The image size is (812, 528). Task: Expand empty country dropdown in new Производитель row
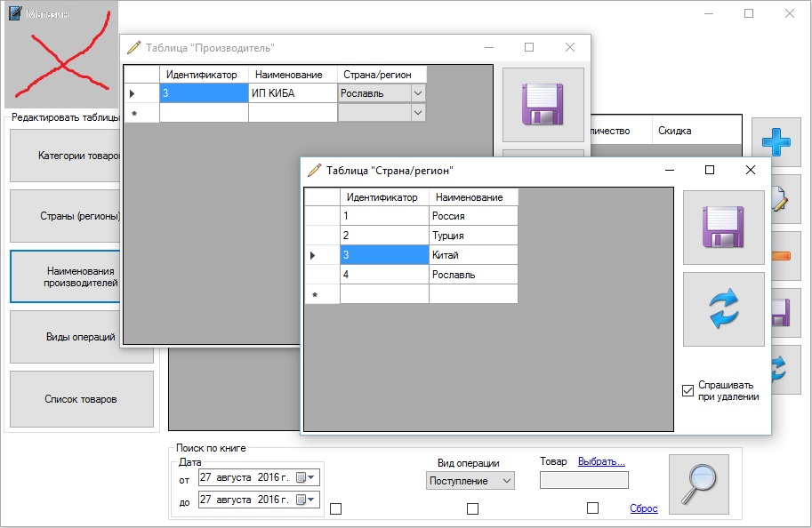418,113
